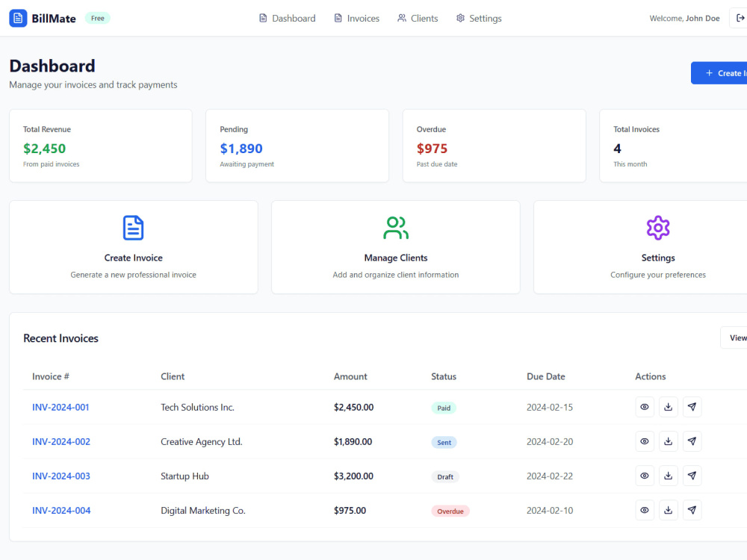The width and height of the screenshot is (747, 560).
Task: Select the Total Invoices card
Action: 673,146
